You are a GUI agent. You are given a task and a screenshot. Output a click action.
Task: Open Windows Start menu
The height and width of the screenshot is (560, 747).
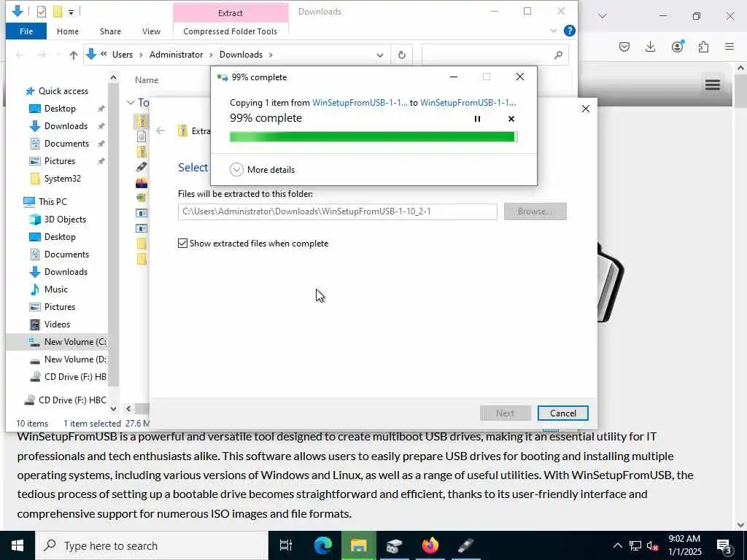tap(18, 545)
